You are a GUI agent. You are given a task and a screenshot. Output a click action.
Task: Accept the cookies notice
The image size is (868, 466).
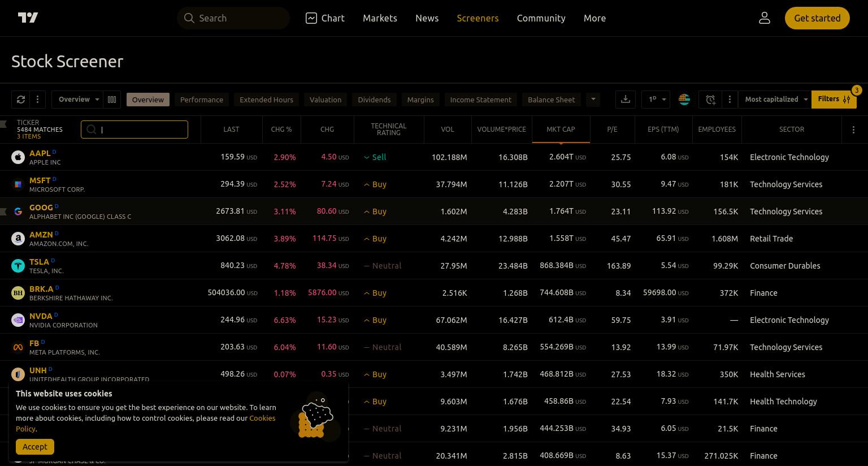35,447
